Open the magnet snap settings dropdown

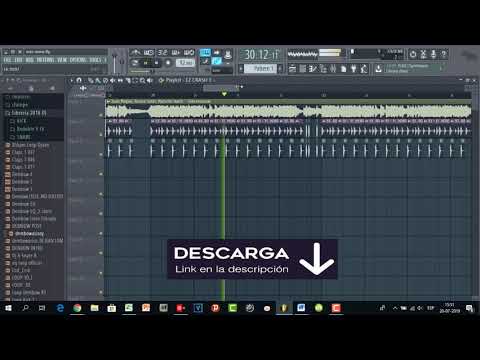tap(79, 80)
